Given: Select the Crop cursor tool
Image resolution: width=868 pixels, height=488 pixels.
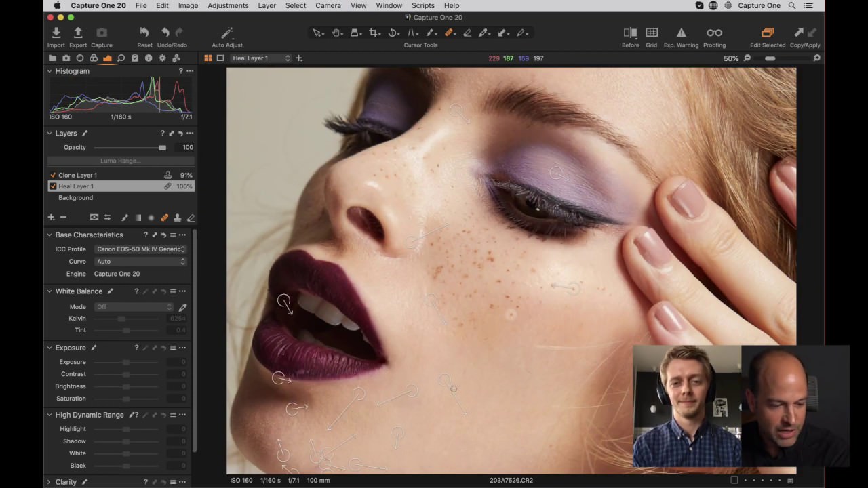Looking at the screenshot, I should (374, 33).
